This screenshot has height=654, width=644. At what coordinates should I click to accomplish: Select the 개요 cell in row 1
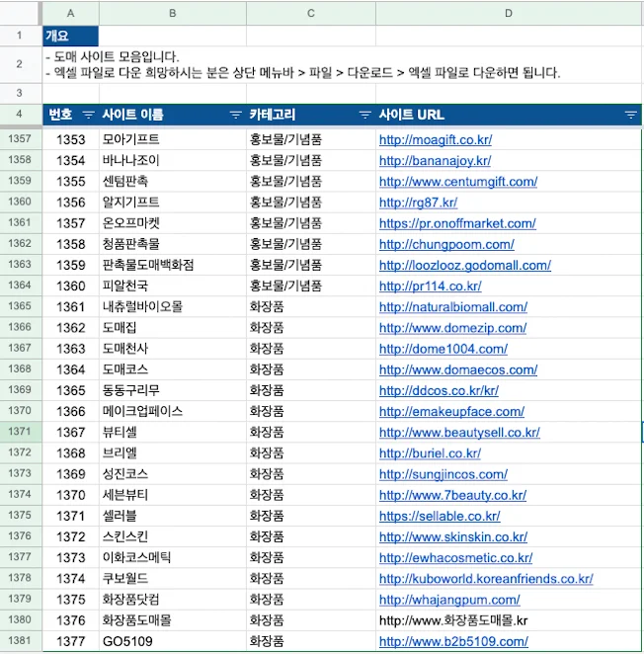70,36
